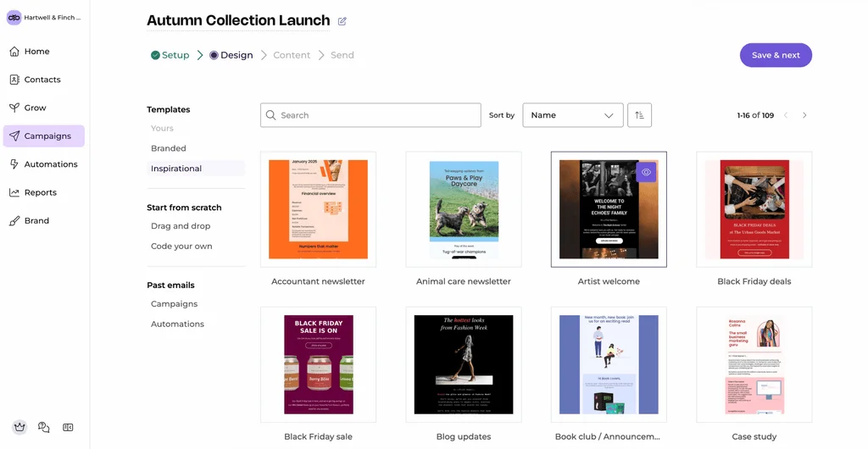Viewport: 868px width, 449px height.
Task: Select the Inspirational templates category
Action: (196, 169)
